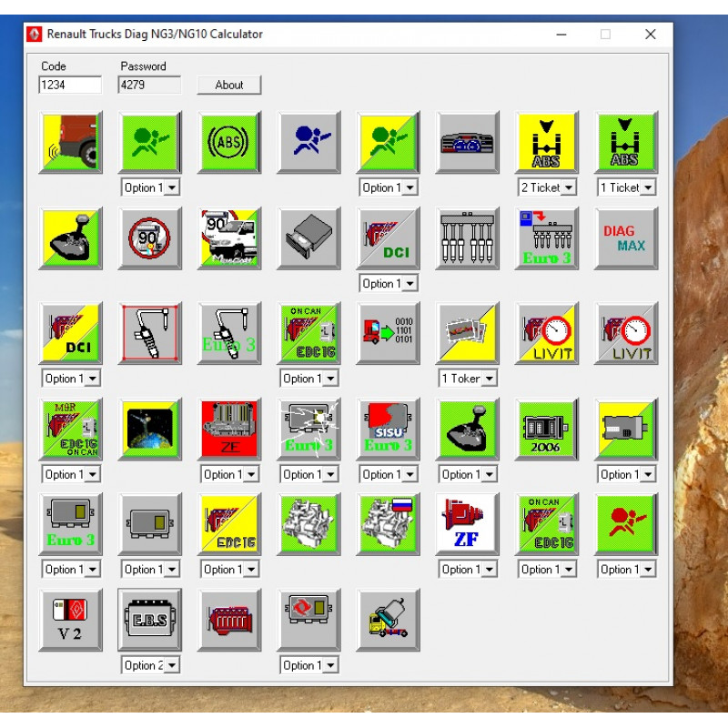
Task: Open the DIAG MAX calculator icon
Action: (625, 238)
